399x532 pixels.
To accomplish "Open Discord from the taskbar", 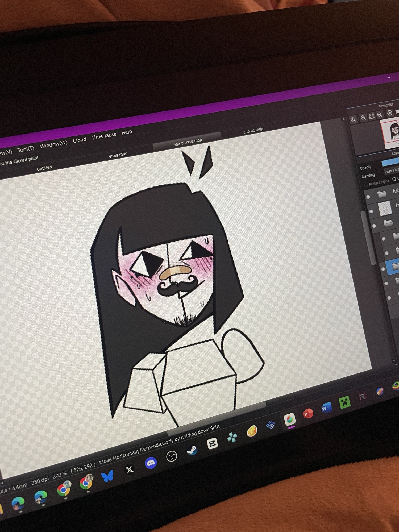I will [x=151, y=463].
